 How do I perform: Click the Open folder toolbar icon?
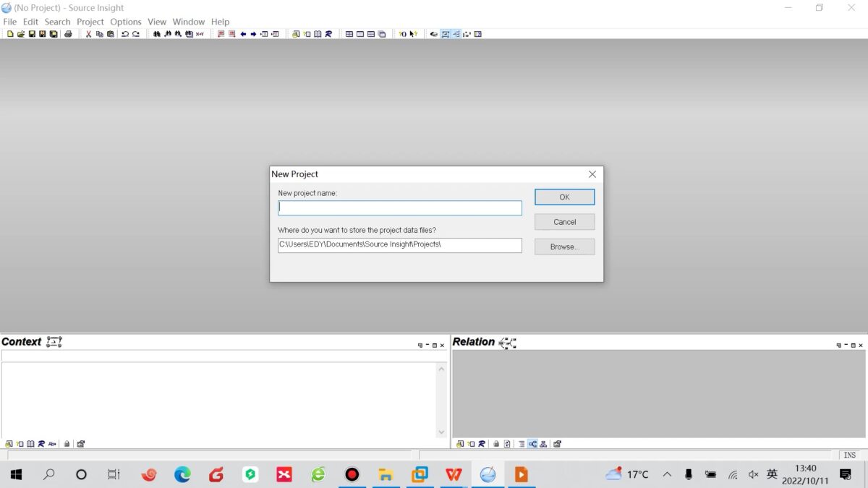coord(21,34)
